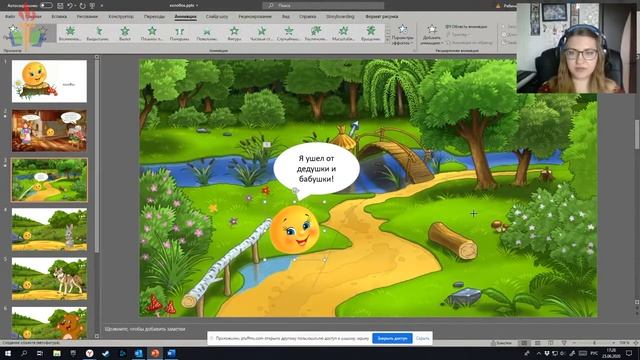Toggle Заметки in the status bar
Viewport: 640px width, 360px height.
pos(501,343)
